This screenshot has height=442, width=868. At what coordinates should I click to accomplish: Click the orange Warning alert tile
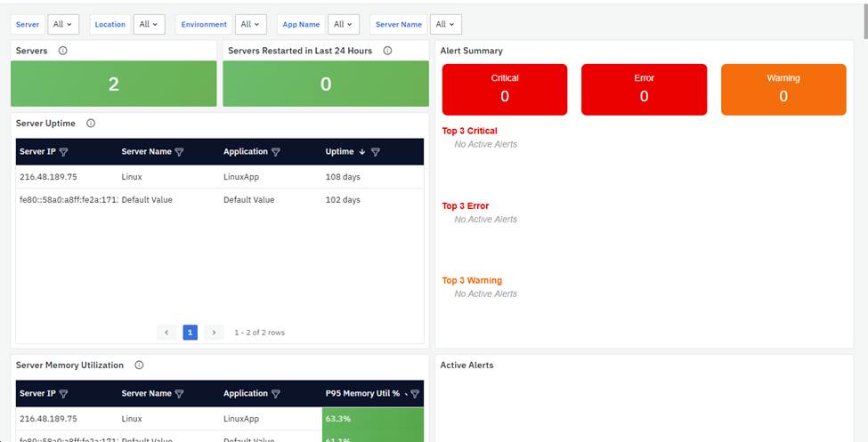pyautogui.click(x=783, y=89)
